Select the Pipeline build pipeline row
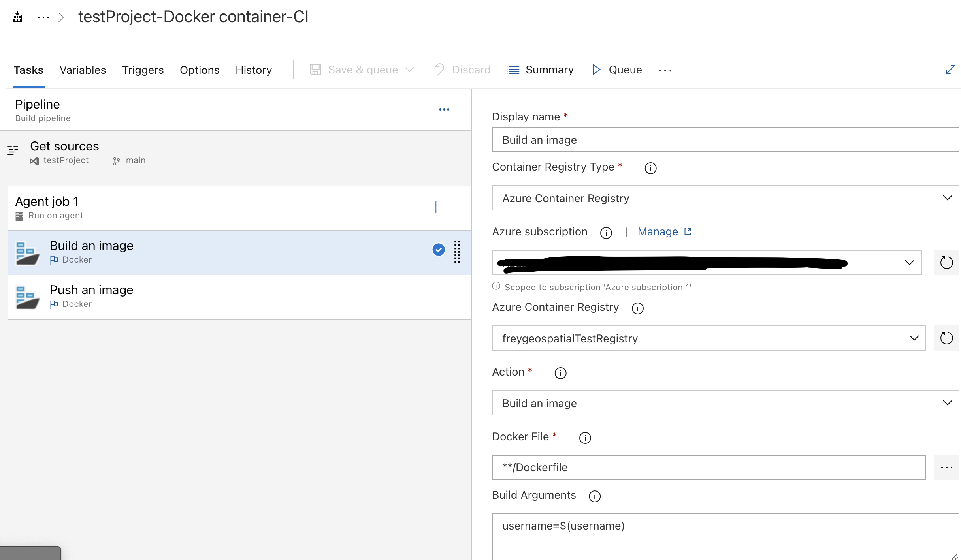 236,110
